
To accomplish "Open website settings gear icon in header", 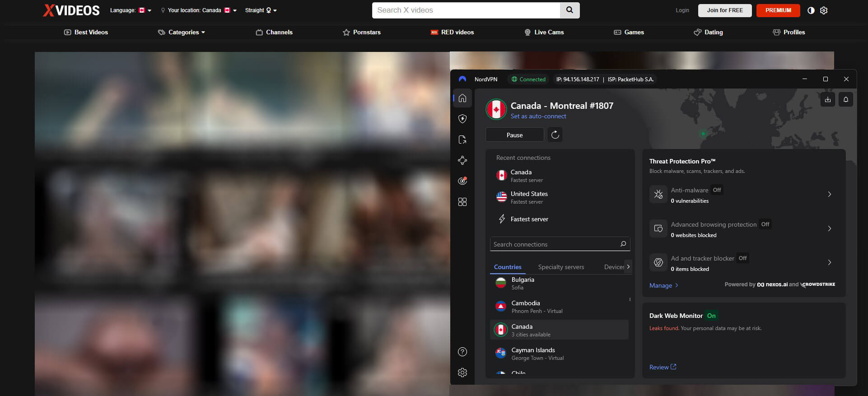I will point(824,10).
